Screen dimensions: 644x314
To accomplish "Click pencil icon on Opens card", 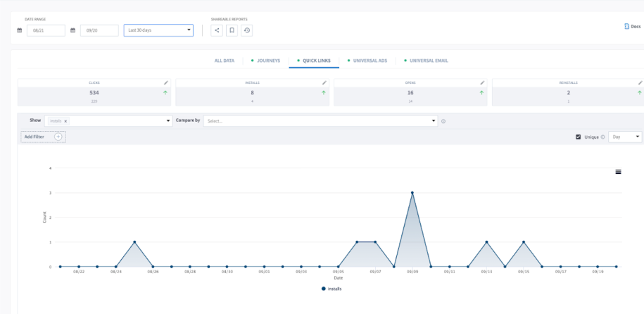I will coord(482,82).
